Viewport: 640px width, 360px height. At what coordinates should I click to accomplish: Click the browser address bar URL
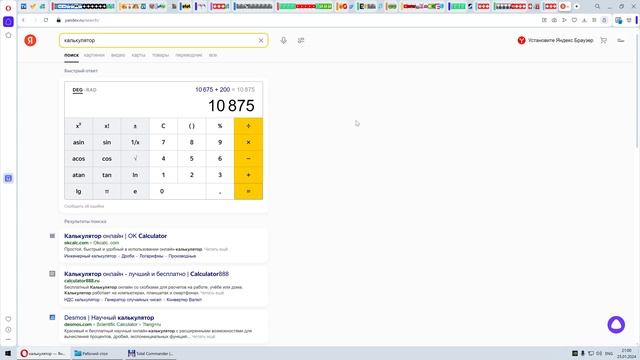coord(82,20)
